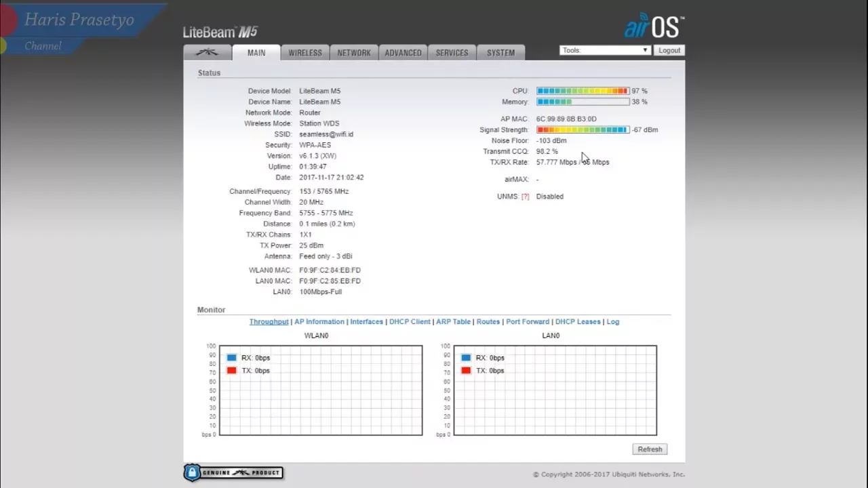Open the ARP Table link
Image resolution: width=868 pixels, height=488 pixels.
pos(453,321)
